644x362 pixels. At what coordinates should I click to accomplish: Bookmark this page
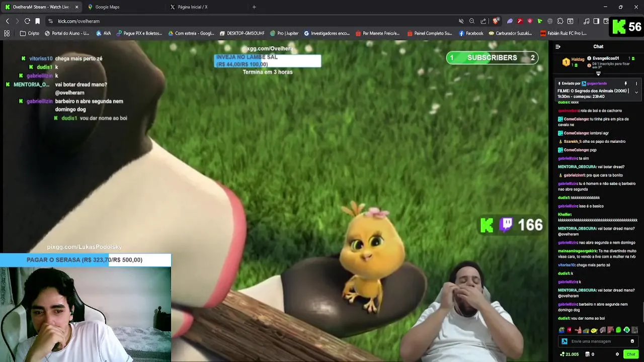[x=37, y=21]
